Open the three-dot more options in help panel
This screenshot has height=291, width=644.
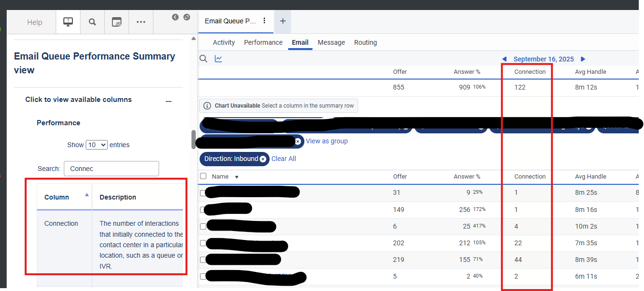[x=141, y=22]
